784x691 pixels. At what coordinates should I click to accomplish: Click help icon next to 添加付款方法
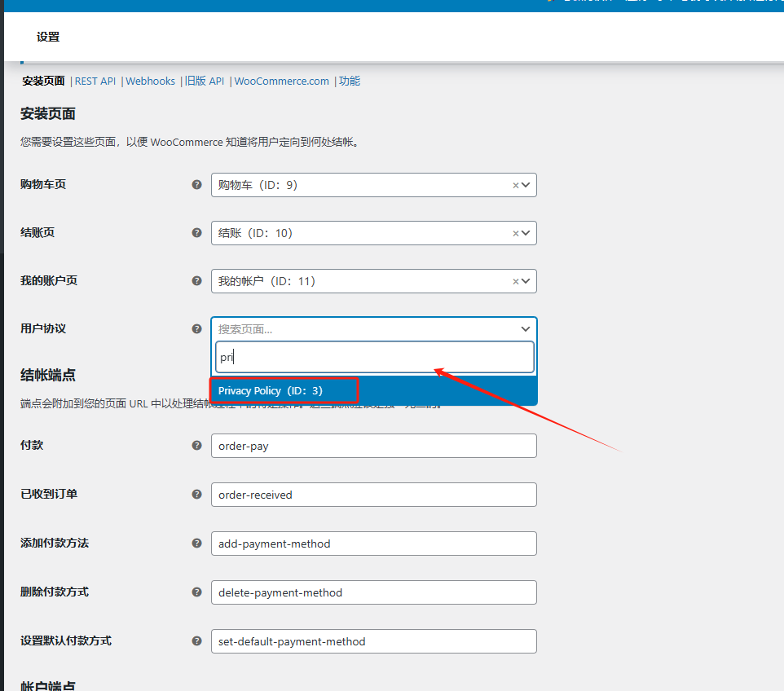(196, 544)
